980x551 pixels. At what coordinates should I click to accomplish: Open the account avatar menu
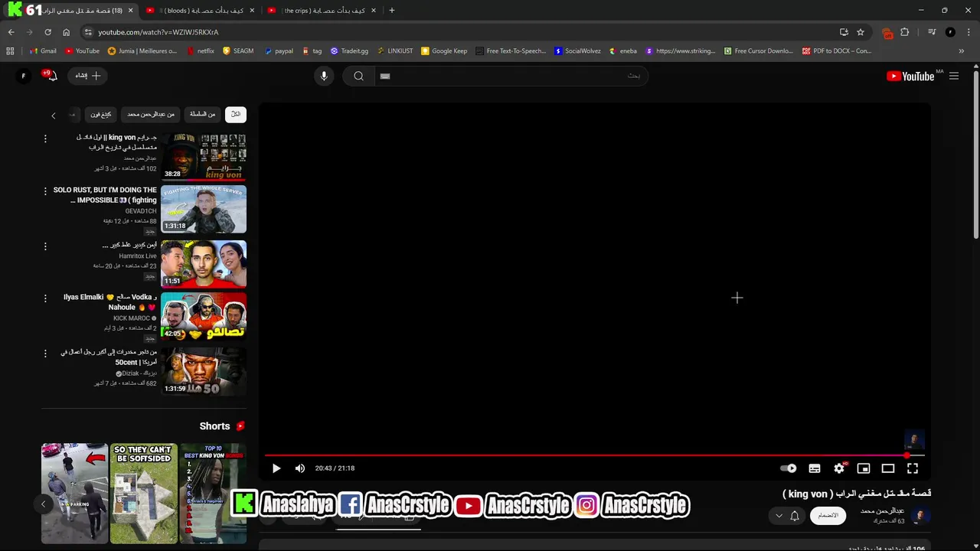click(x=23, y=76)
